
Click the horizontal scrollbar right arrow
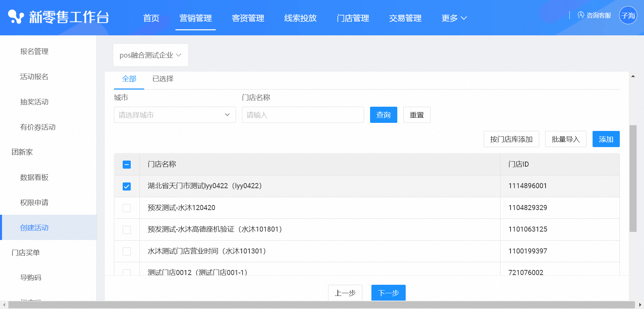point(640,305)
